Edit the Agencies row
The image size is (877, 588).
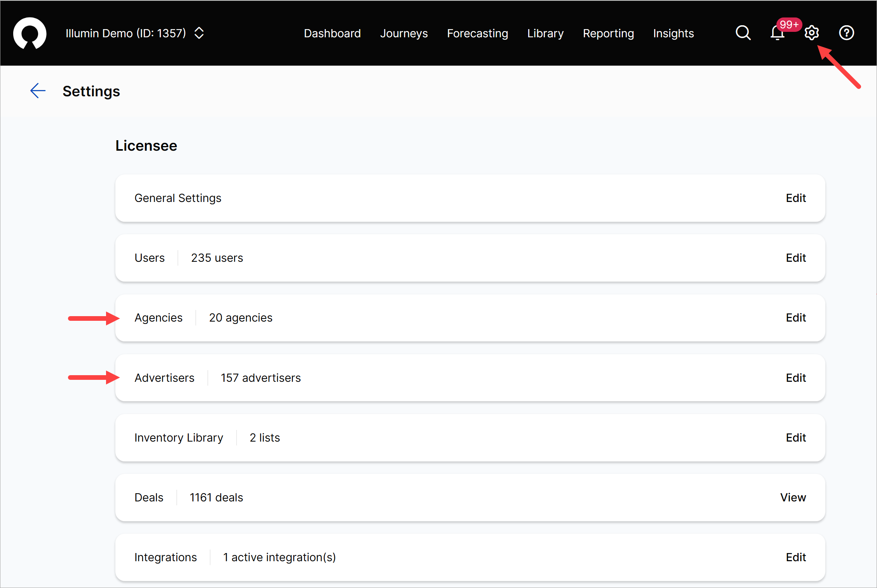795,318
